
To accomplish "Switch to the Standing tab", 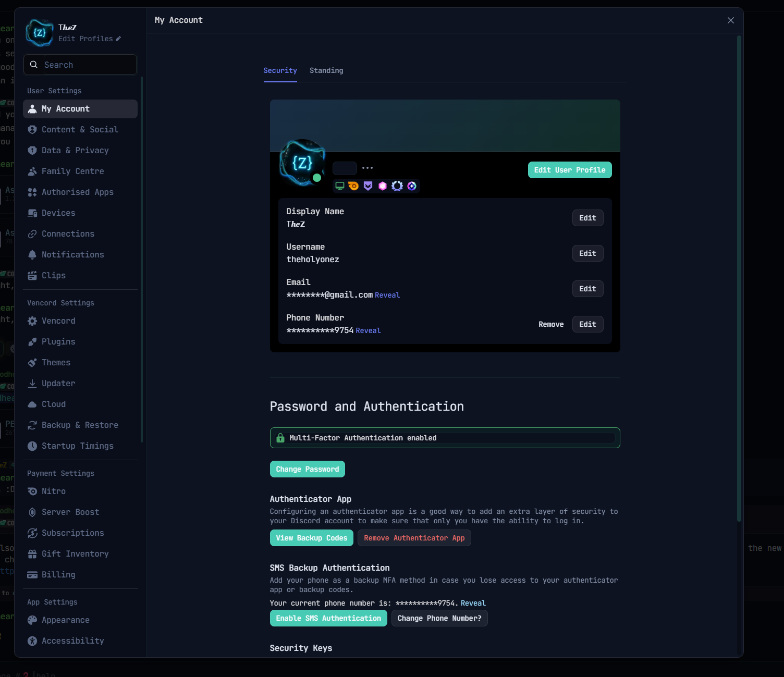I will [x=326, y=70].
